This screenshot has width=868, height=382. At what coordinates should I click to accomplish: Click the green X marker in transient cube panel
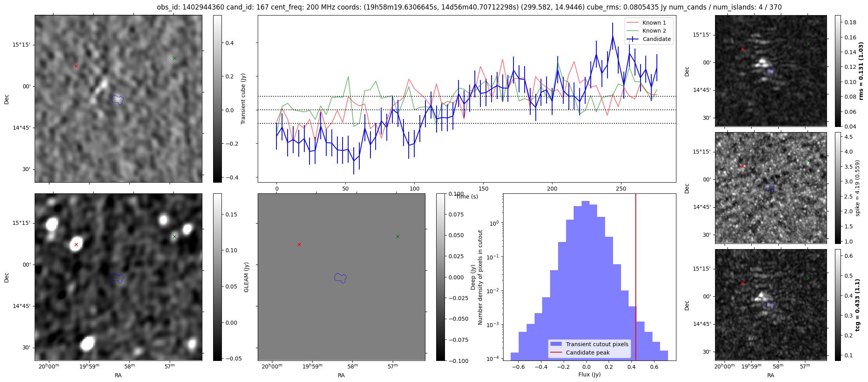click(174, 58)
